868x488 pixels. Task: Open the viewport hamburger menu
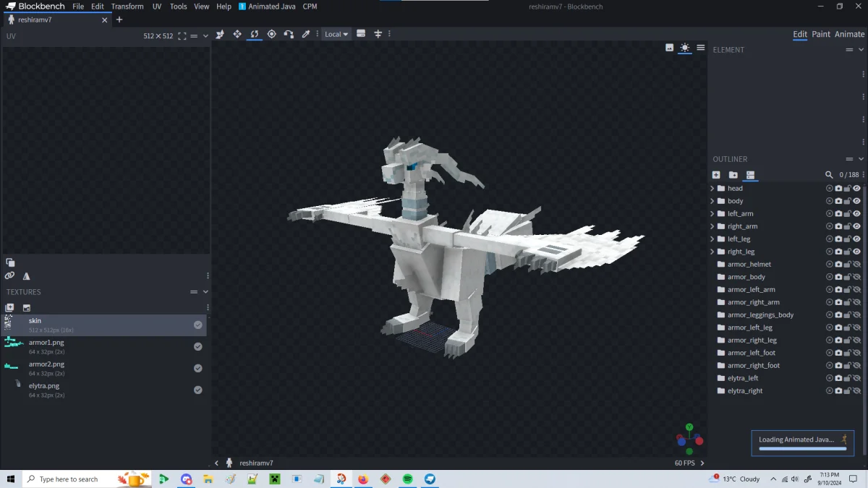(x=700, y=48)
